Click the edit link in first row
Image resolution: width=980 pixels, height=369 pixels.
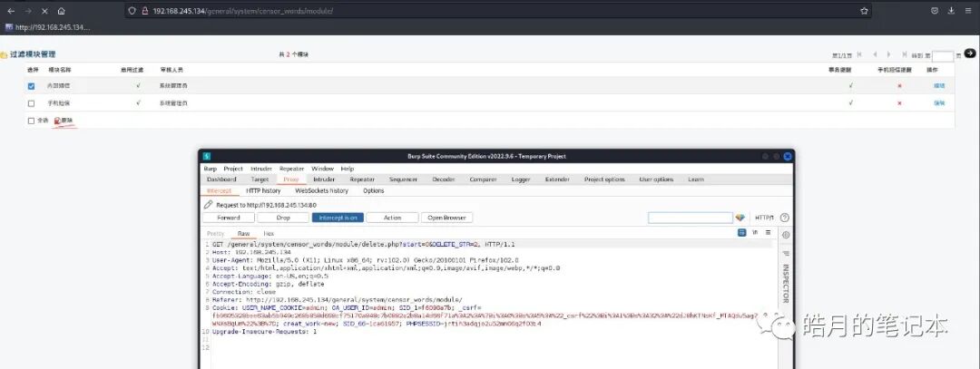click(939, 86)
